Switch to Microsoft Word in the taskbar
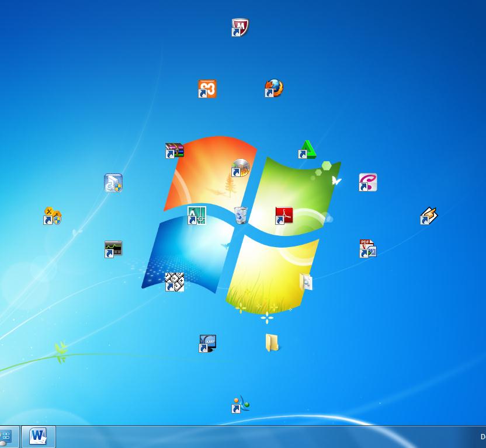Viewport: 486px width, 448px height. 39,436
